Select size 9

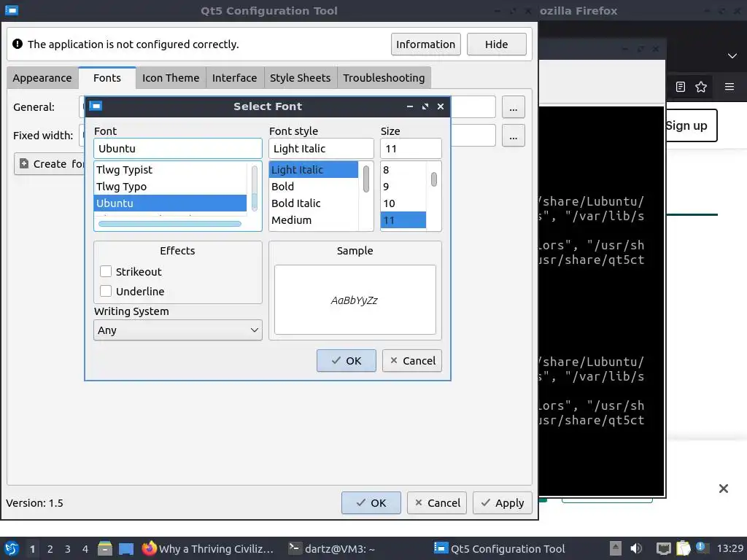[x=403, y=186]
